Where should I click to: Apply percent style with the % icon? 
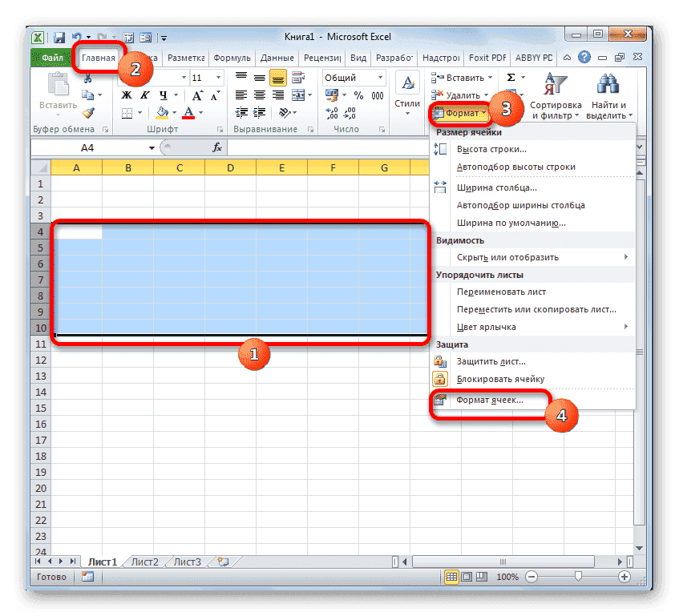pos(358,94)
